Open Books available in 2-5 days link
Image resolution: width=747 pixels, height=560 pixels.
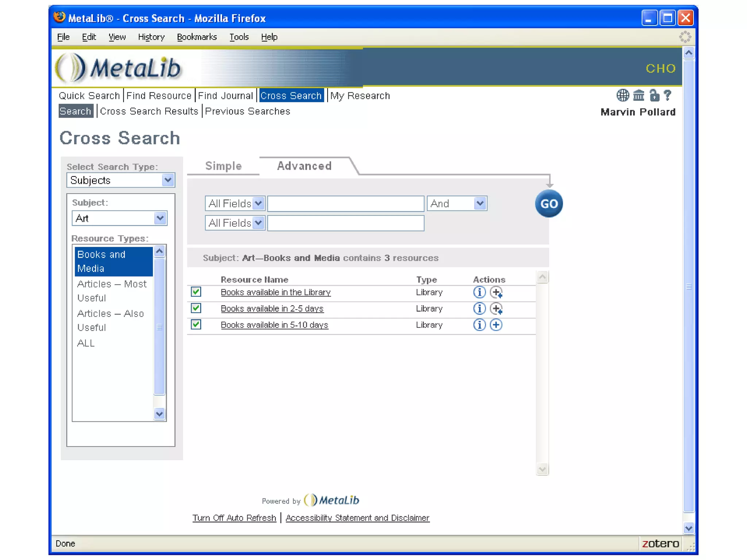coord(272,308)
